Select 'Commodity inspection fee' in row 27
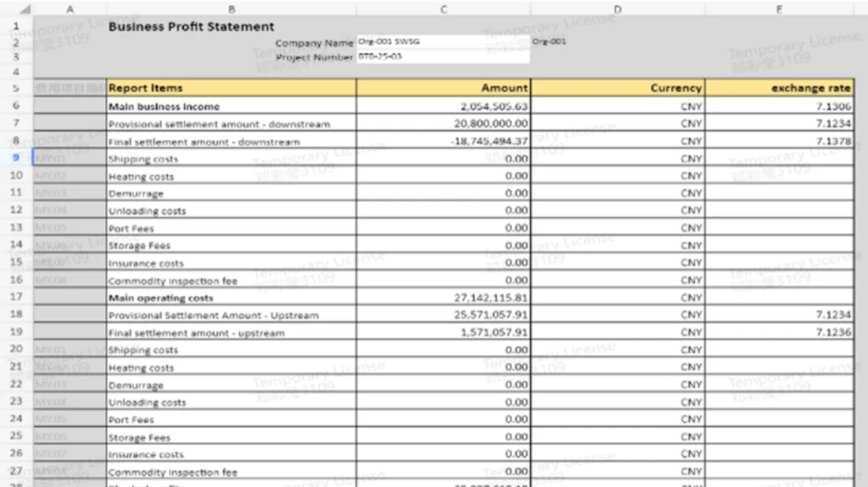The height and width of the screenshot is (487, 868). point(231,472)
